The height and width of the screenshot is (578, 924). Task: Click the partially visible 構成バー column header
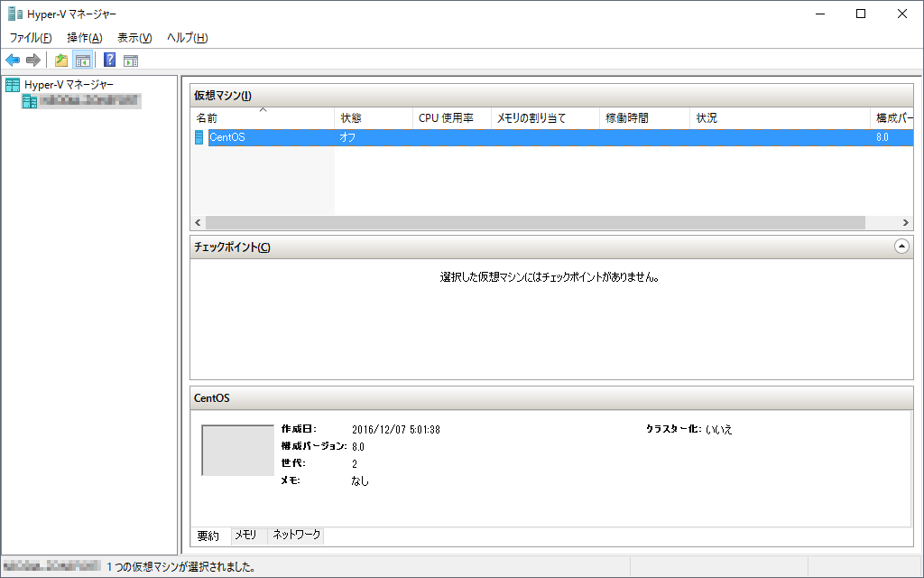(x=892, y=118)
